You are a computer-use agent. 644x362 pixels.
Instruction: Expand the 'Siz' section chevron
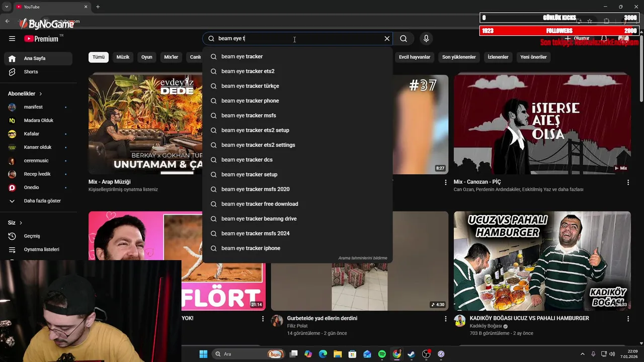tap(21, 223)
